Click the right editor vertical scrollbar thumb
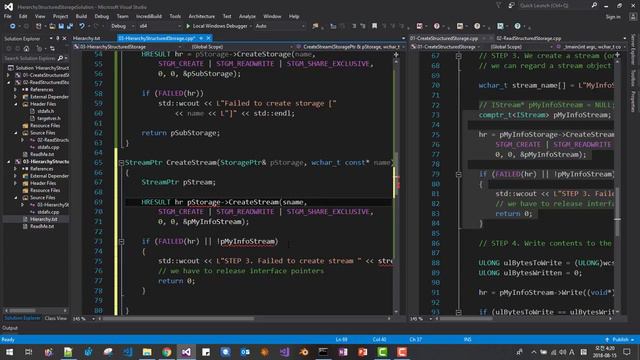 618,211
